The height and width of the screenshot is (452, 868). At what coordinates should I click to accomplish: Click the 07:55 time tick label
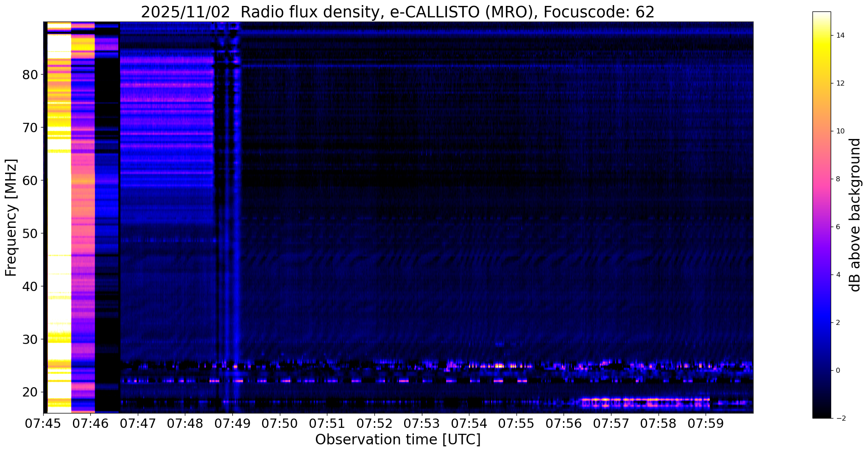516,423
